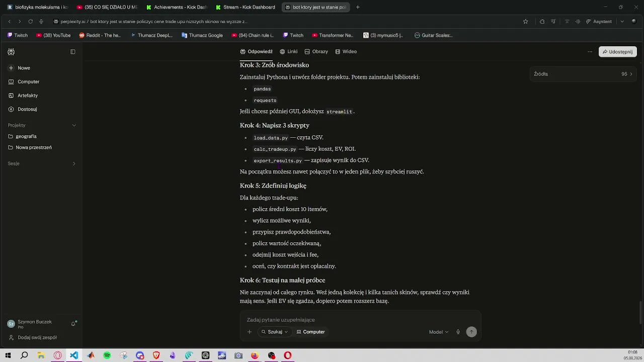This screenshot has width=644, height=362.
Task: Open the Tłumacz DeepL bookmark
Action: click(151, 35)
